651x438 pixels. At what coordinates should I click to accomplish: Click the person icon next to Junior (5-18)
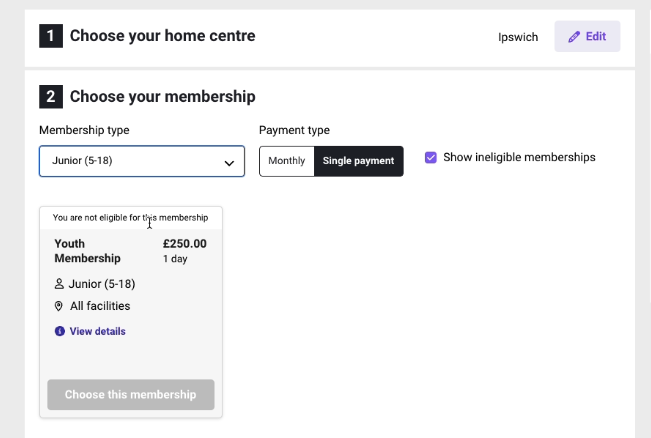pyautogui.click(x=59, y=284)
